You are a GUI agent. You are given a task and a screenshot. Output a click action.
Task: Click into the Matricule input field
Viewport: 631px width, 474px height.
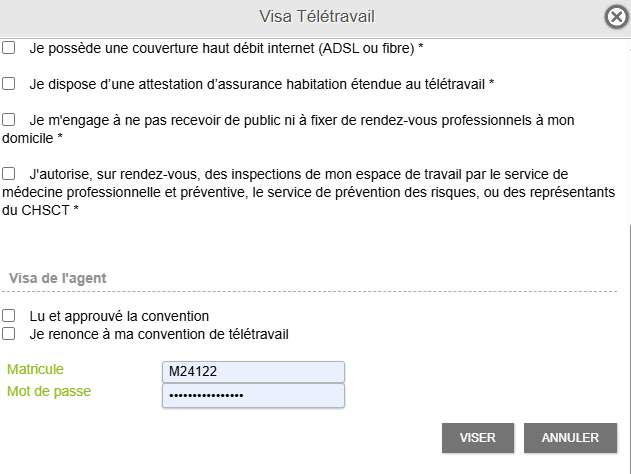[x=253, y=372]
